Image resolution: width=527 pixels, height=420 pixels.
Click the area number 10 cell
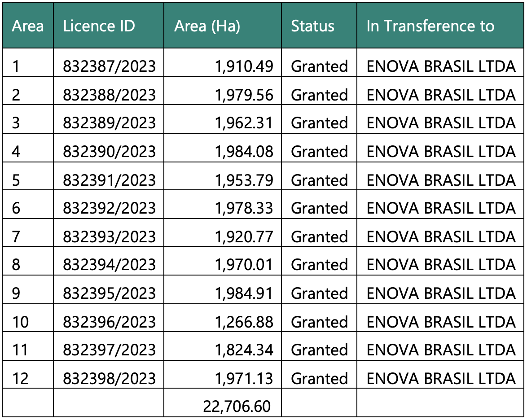pos(20,322)
